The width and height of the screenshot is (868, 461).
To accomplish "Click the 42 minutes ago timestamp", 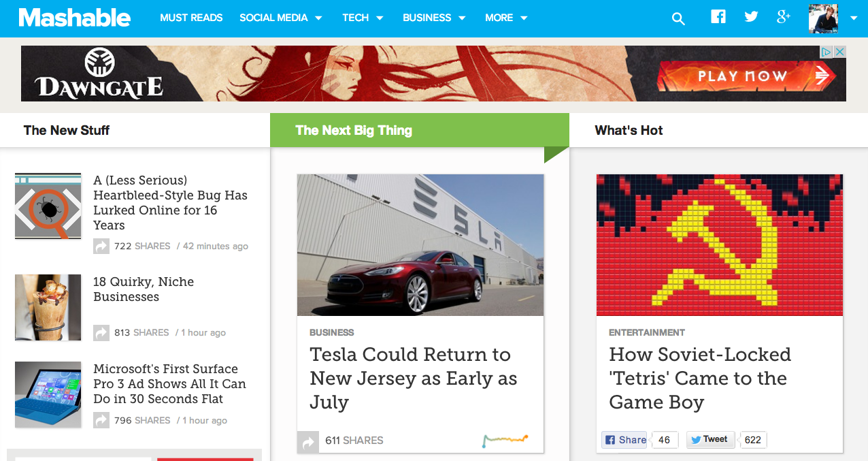I will pos(216,246).
